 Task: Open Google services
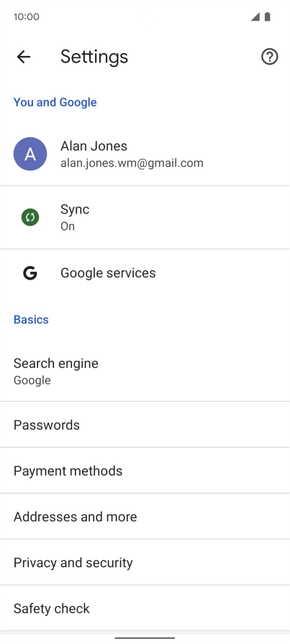[145, 272]
